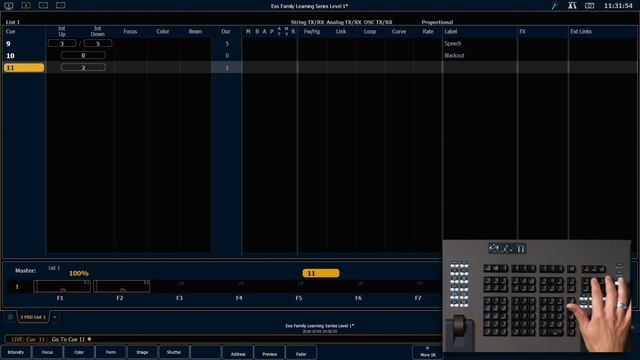Click the F5 fader label
This screenshot has width=640, height=360.
point(299,298)
